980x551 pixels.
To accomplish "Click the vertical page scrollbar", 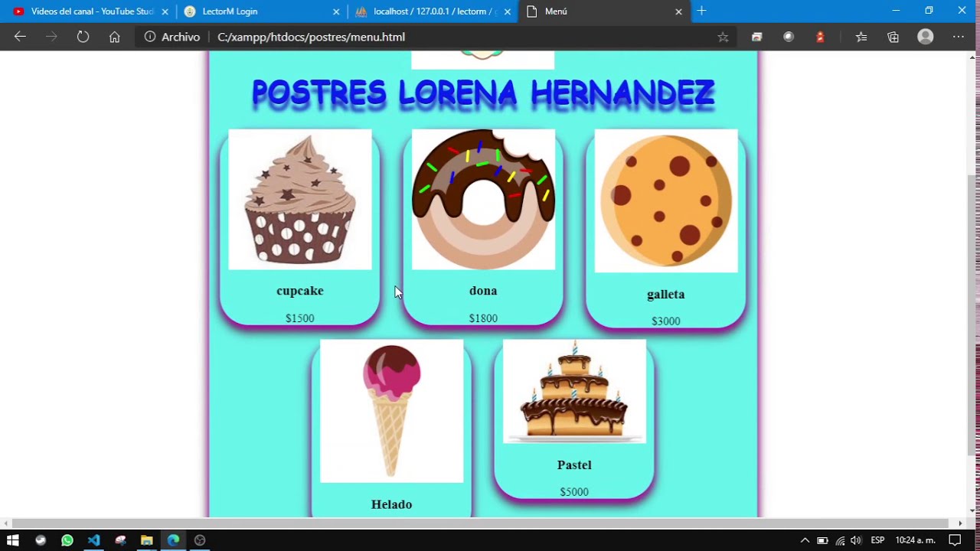I will coord(972,314).
